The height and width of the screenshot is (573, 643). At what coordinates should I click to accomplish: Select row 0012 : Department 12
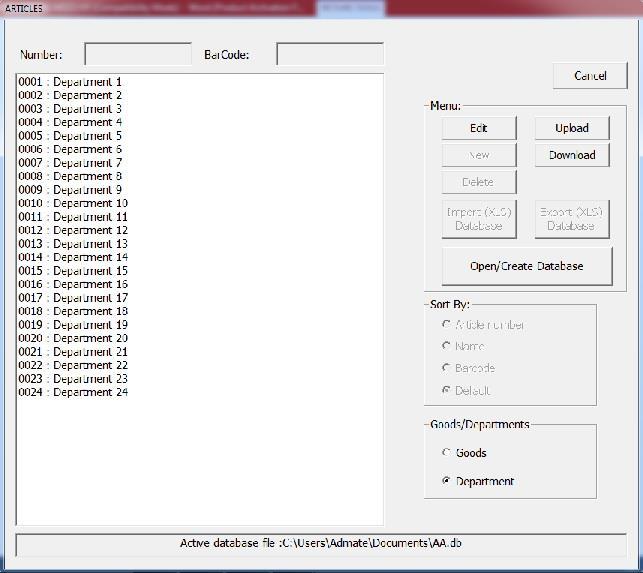click(x=200, y=231)
